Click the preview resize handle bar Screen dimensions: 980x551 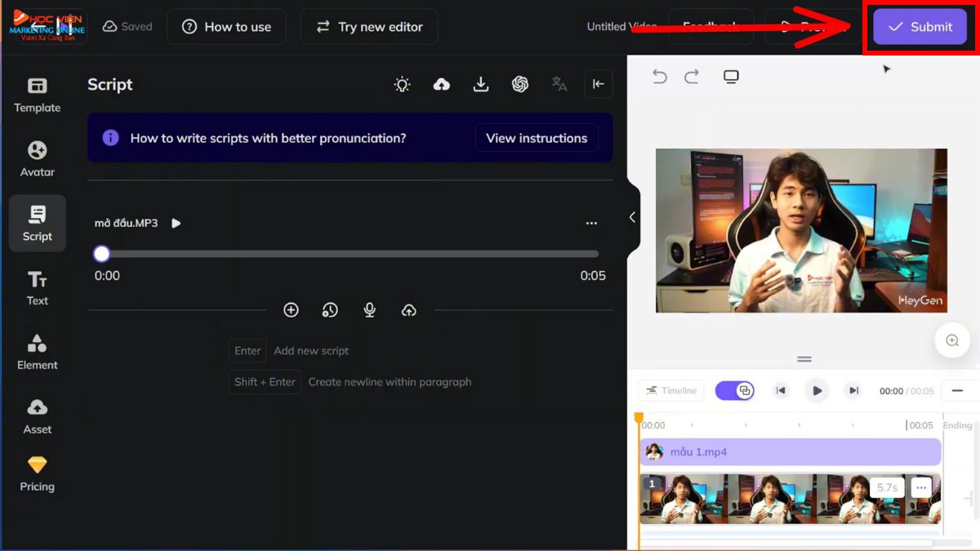804,359
